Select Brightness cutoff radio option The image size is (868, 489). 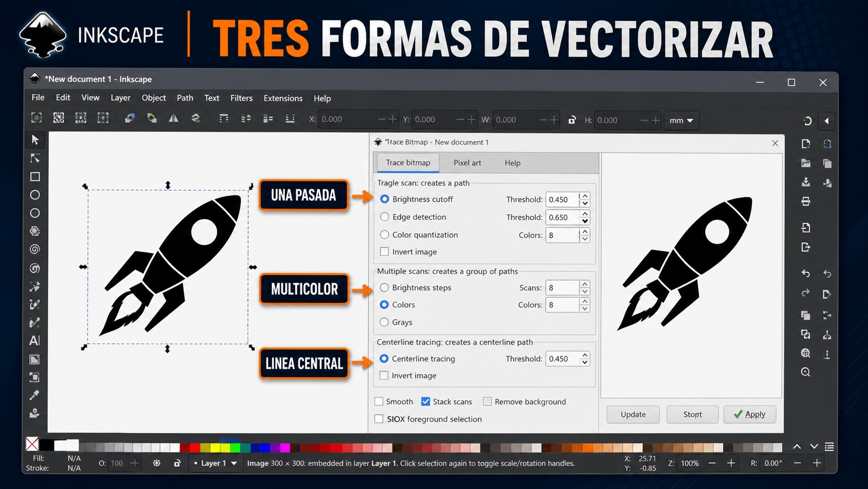(385, 199)
